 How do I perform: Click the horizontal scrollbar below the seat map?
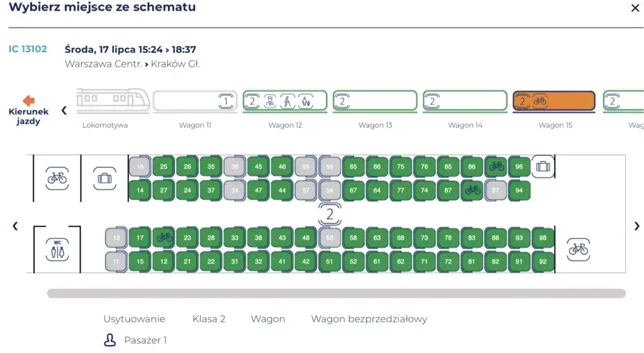(336, 293)
